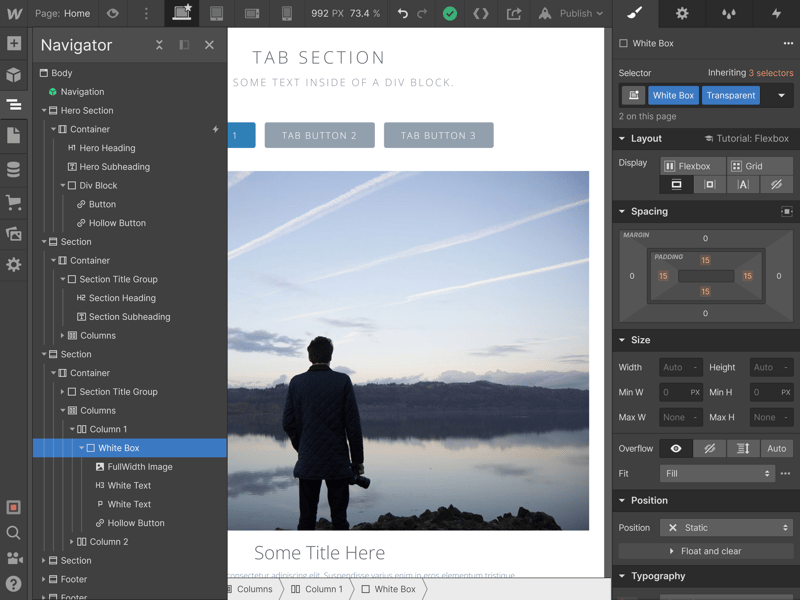Switch to the Element Settings gear tab
The width and height of the screenshot is (800, 600).
pos(682,14)
